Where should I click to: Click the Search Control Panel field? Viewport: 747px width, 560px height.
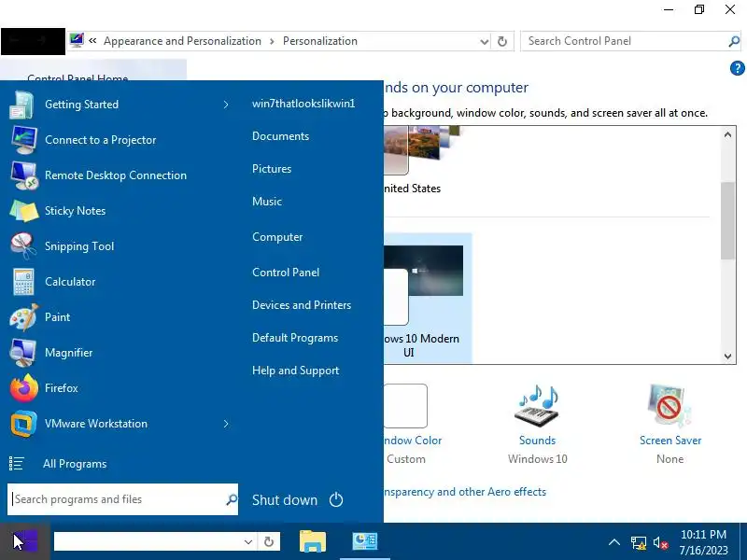[624, 41]
